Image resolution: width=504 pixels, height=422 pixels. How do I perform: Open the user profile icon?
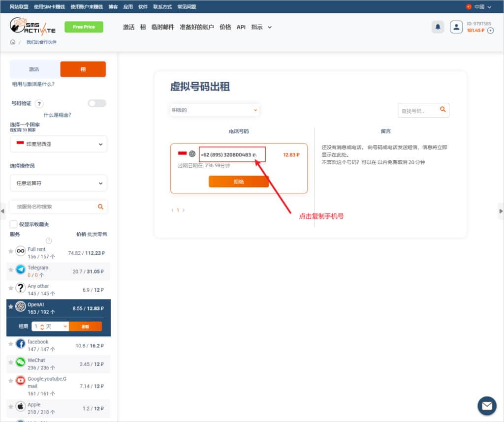(x=456, y=27)
